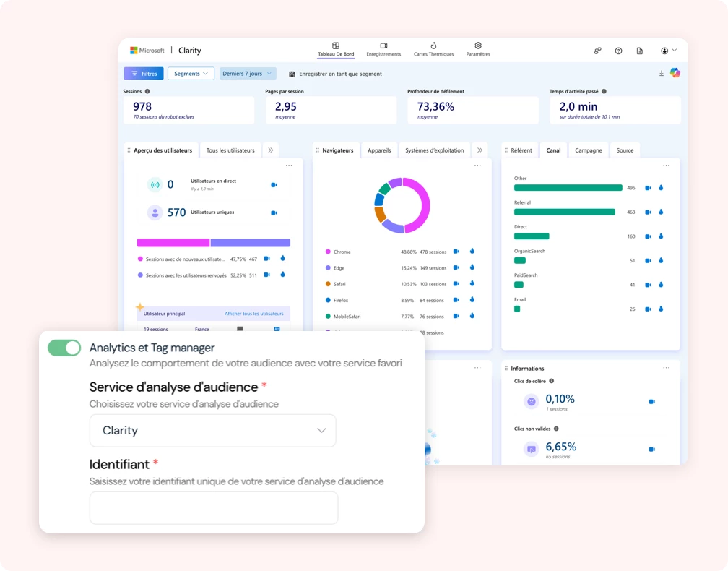Click the help question mark icon
The width and height of the screenshot is (728, 571).
click(618, 51)
